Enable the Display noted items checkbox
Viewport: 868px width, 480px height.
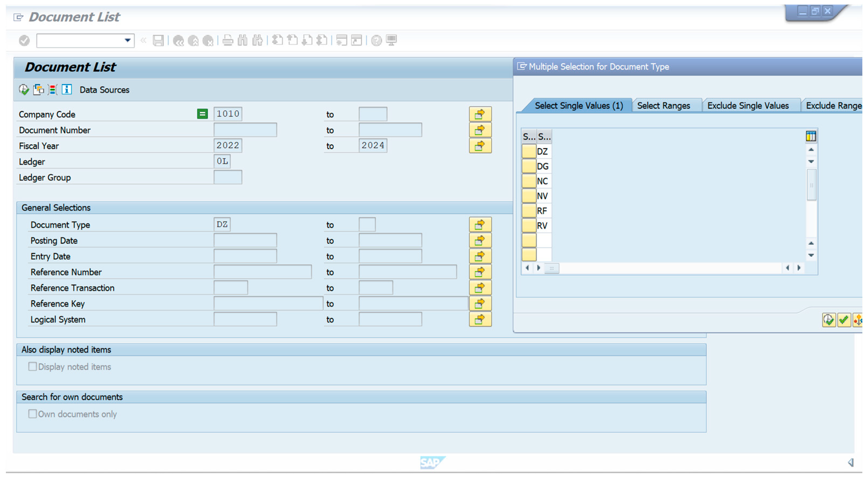point(33,367)
